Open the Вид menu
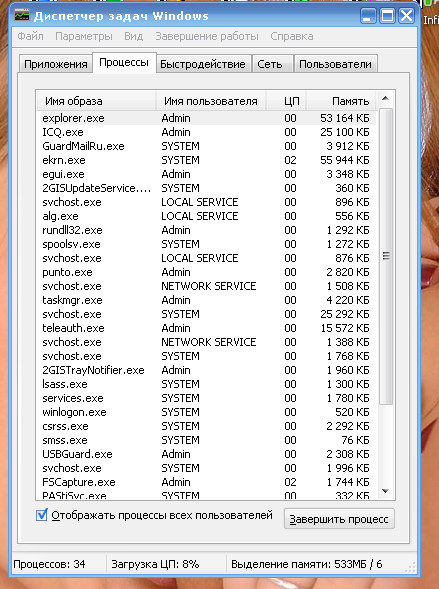Image resolution: width=439 pixels, height=589 pixels. coord(133,36)
